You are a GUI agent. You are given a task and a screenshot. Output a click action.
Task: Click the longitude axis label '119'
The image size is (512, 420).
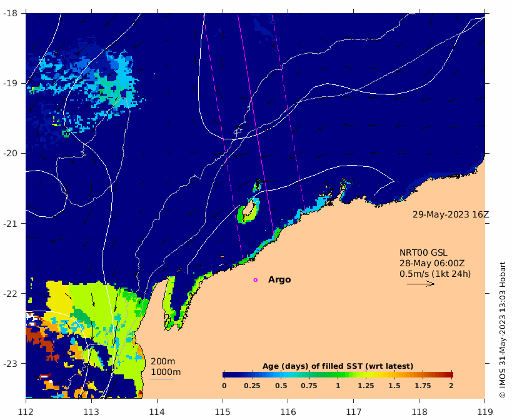coord(485,412)
